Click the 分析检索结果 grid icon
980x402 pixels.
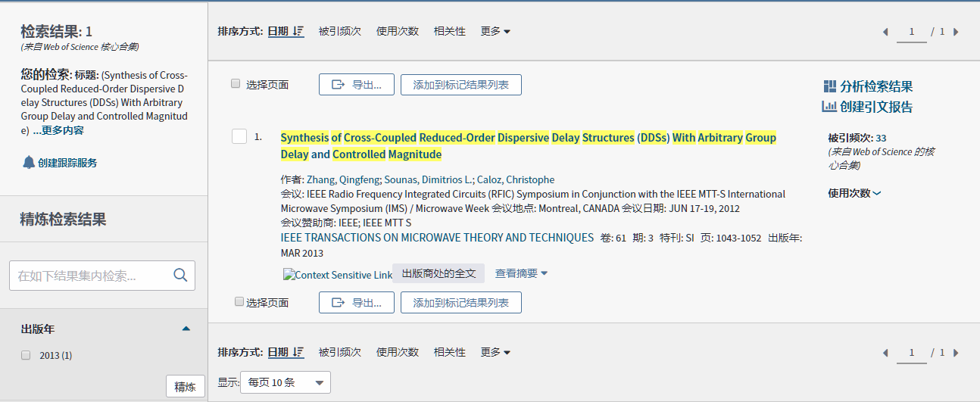(829, 86)
